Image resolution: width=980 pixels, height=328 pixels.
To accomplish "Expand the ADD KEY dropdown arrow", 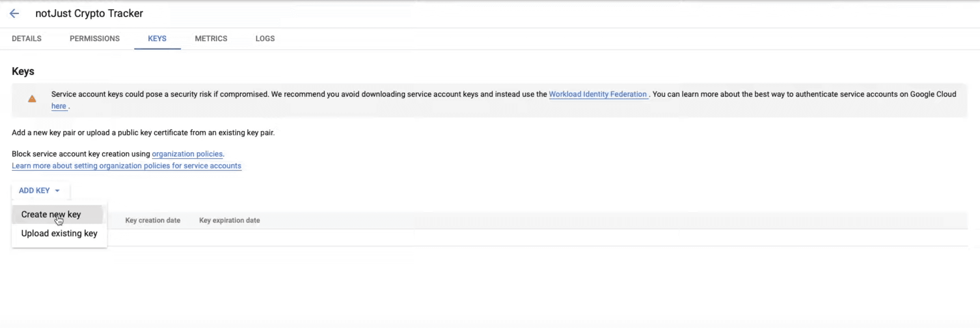I will [x=57, y=191].
